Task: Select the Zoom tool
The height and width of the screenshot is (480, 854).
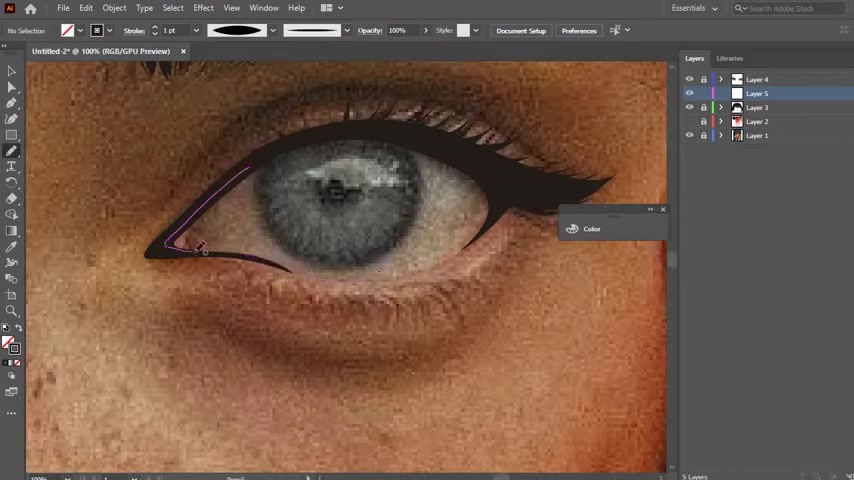Action: pos(11,311)
